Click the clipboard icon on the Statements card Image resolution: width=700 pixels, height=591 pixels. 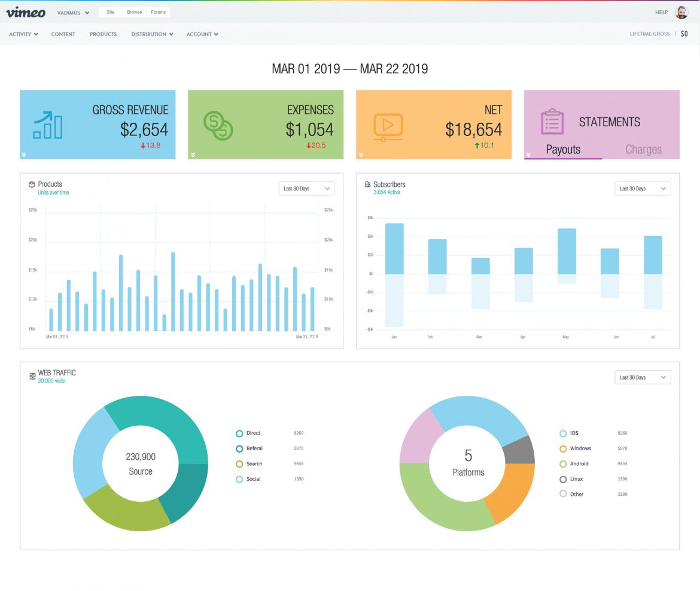point(551,122)
